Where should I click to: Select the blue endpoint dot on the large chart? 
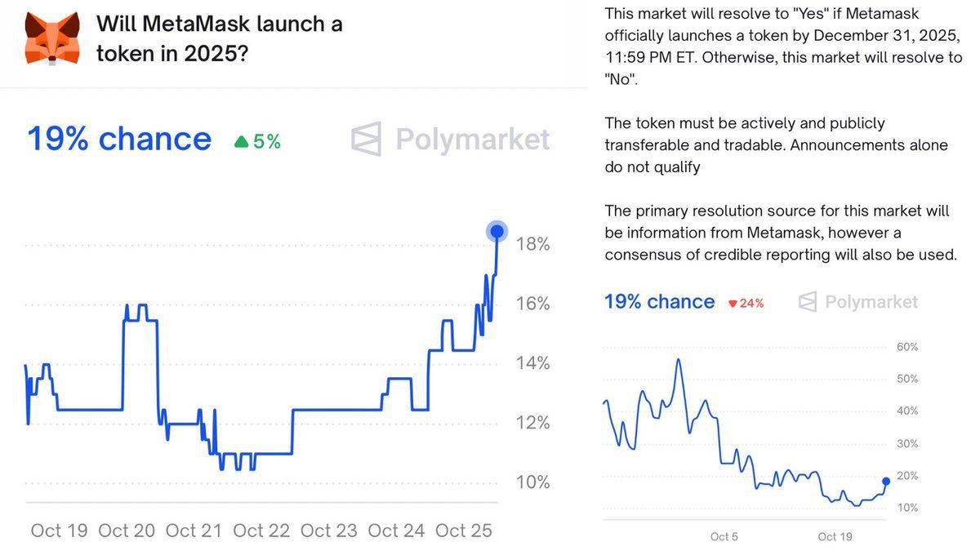point(497,232)
